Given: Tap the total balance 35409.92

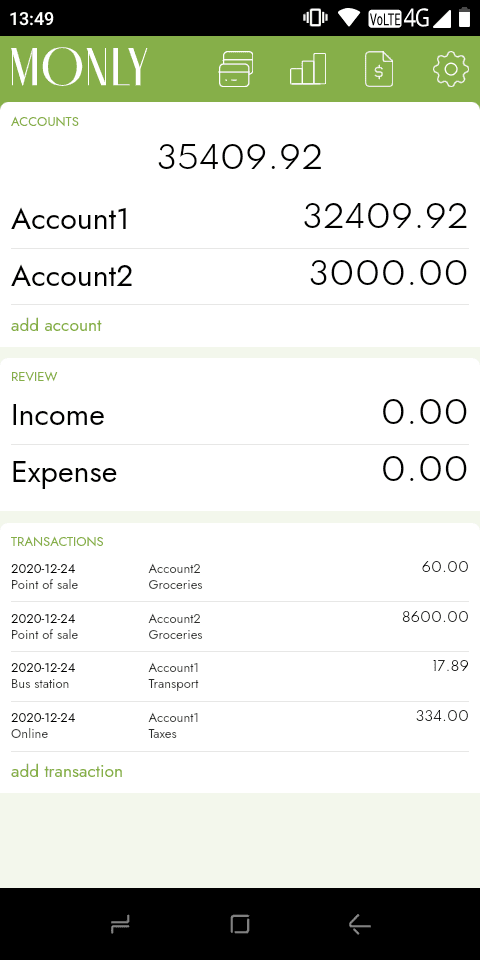Looking at the screenshot, I should pos(240,157).
